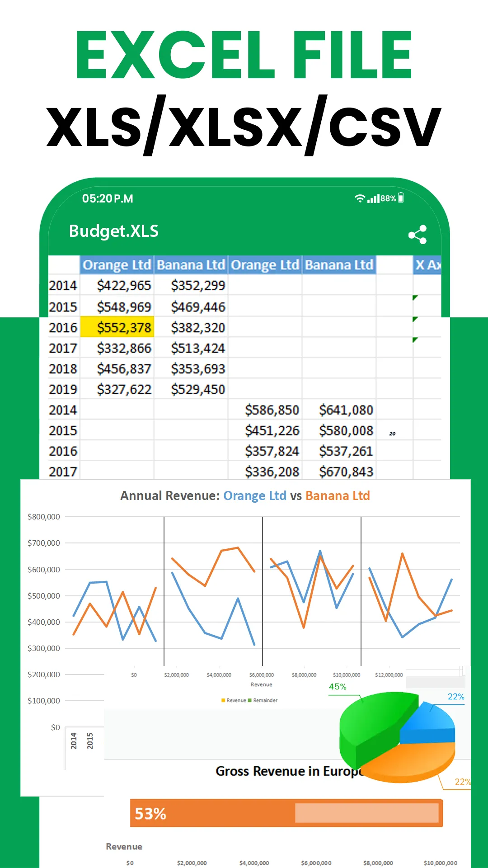Click the Annual Revenue chart title

245,496
